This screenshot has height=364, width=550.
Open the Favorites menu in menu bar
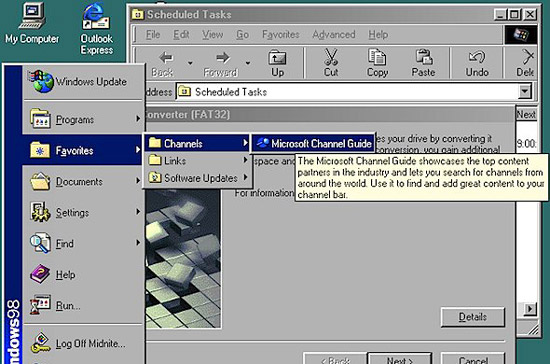coord(281,34)
